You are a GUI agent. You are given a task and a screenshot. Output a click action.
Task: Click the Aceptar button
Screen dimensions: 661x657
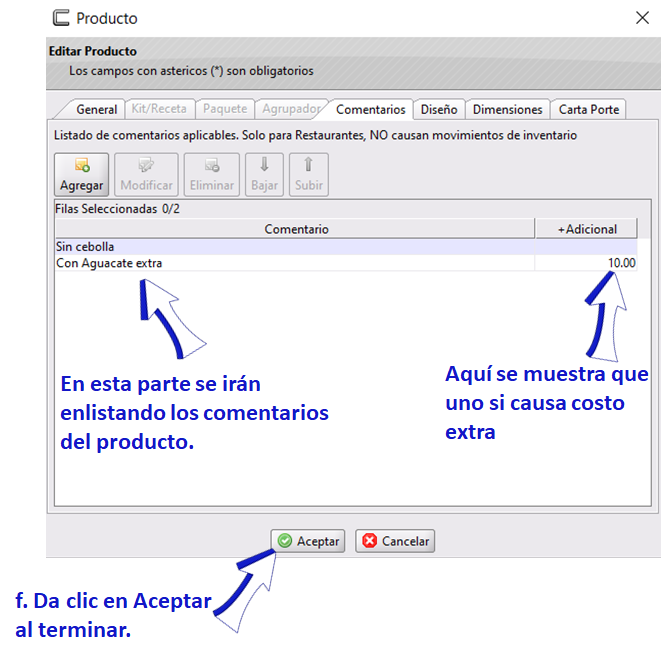(308, 541)
